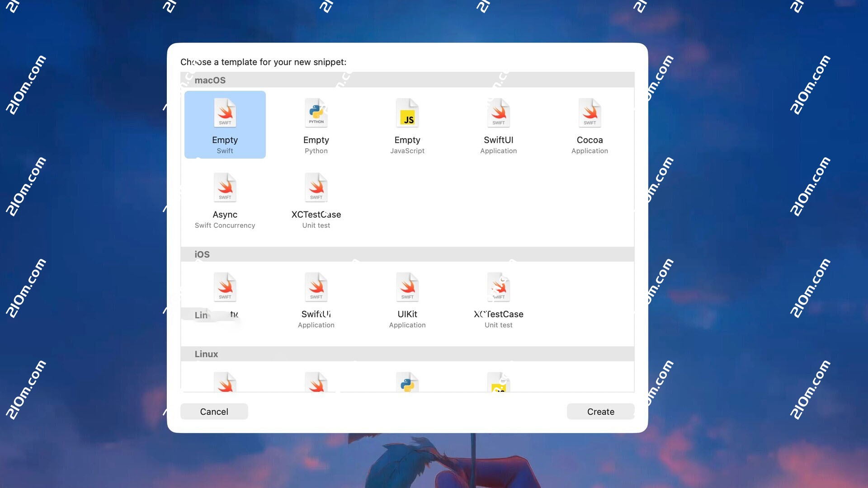Click 'UIKit' template label
The height and width of the screenshot is (488, 868).
tap(407, 314)
